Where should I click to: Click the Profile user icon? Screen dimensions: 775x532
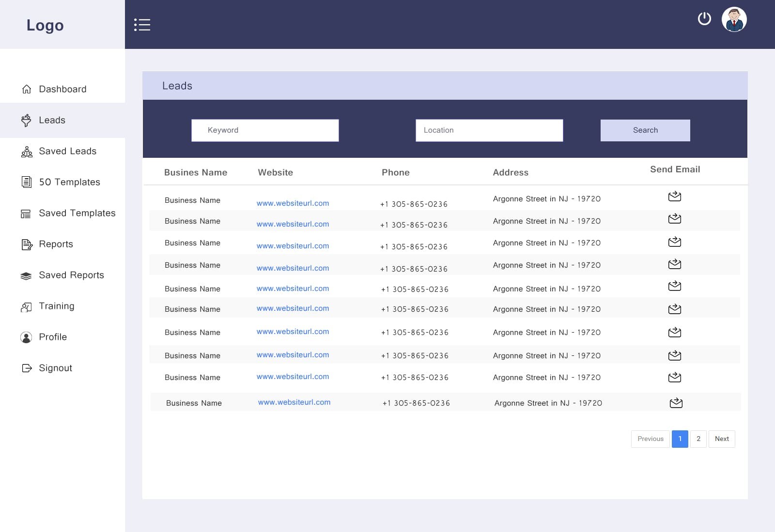(26, 337)
